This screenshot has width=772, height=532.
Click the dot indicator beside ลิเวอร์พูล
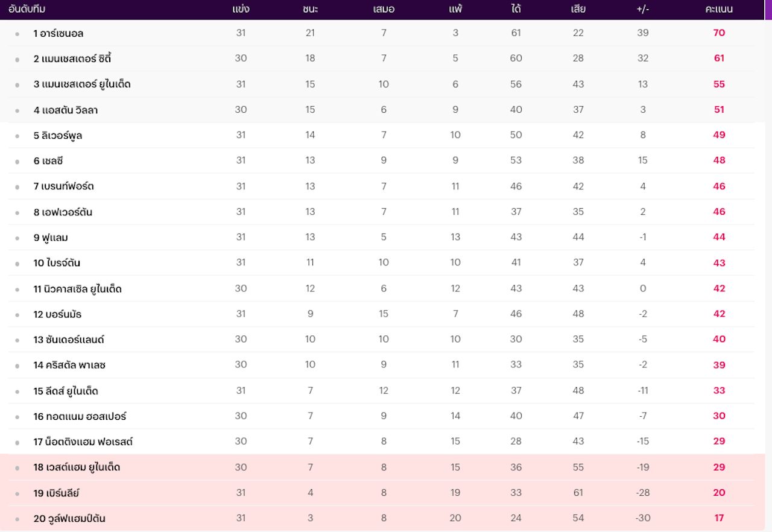[x=17, y=136]
